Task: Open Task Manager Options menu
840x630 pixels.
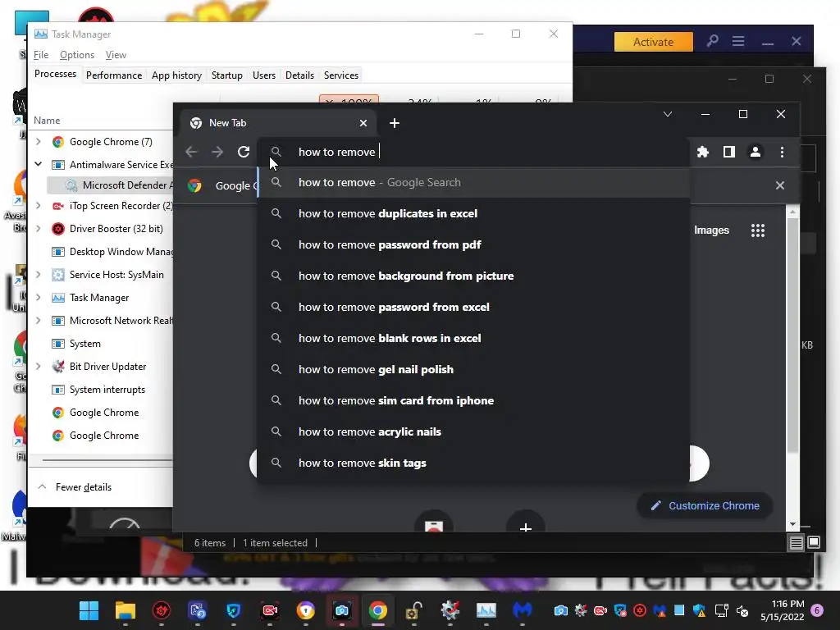Action: 77,55
